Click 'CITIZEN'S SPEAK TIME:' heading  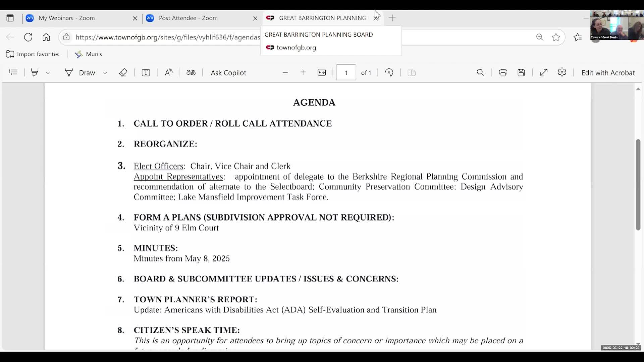pos(186,330)
